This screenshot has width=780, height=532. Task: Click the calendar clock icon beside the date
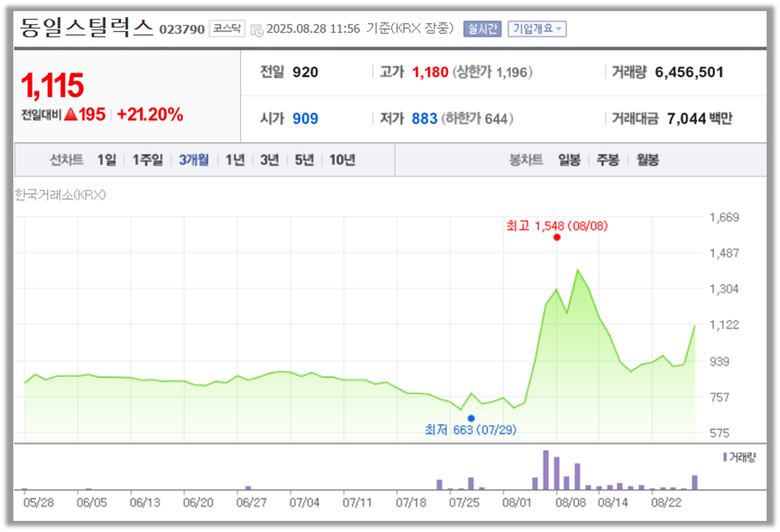[x=256, y=30]
